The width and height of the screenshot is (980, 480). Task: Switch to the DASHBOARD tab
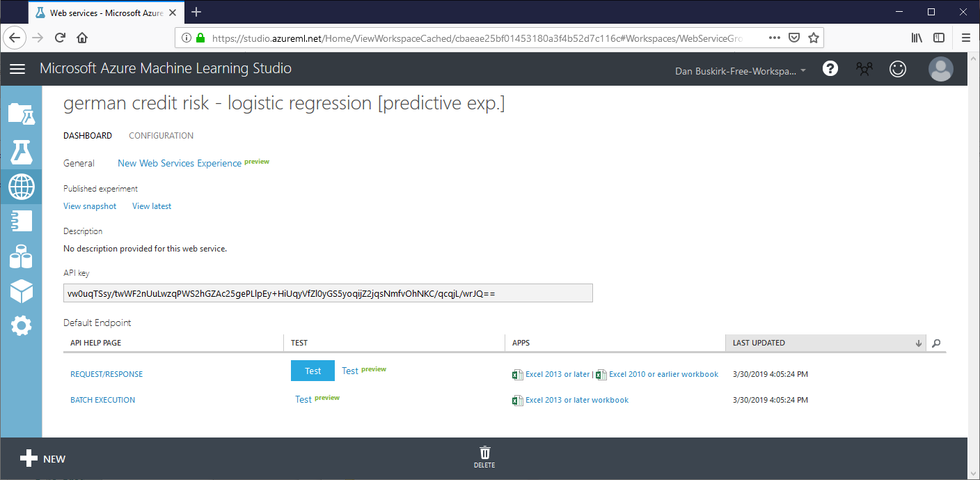[88, 136]
